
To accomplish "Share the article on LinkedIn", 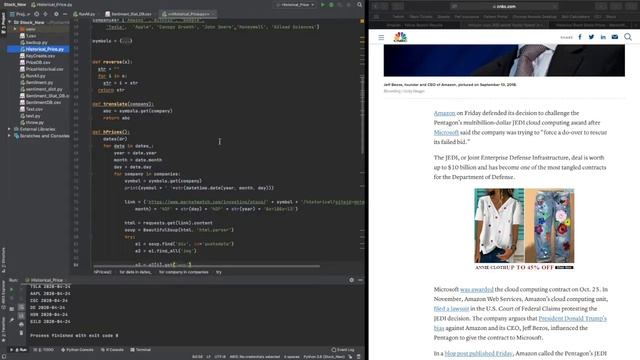I will click(603, 37).
